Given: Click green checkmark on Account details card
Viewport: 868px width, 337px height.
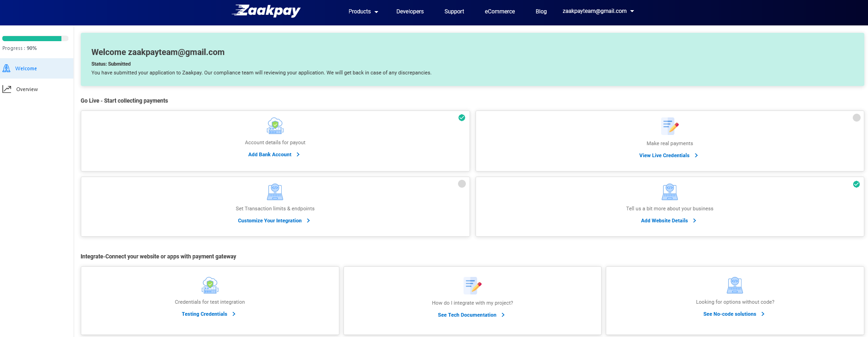Looking at the screenshot, I should point(462,117).
